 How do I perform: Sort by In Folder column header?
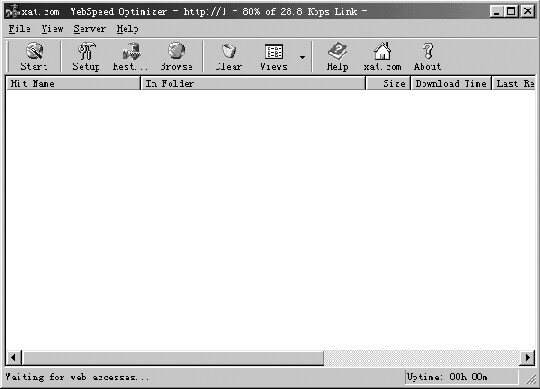tap(253, 84)
